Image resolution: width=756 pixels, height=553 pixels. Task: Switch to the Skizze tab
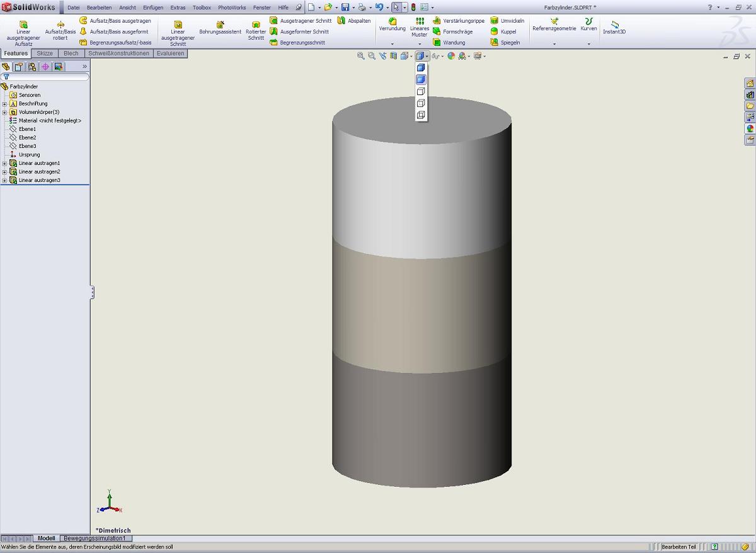click(x=45, y=54)
